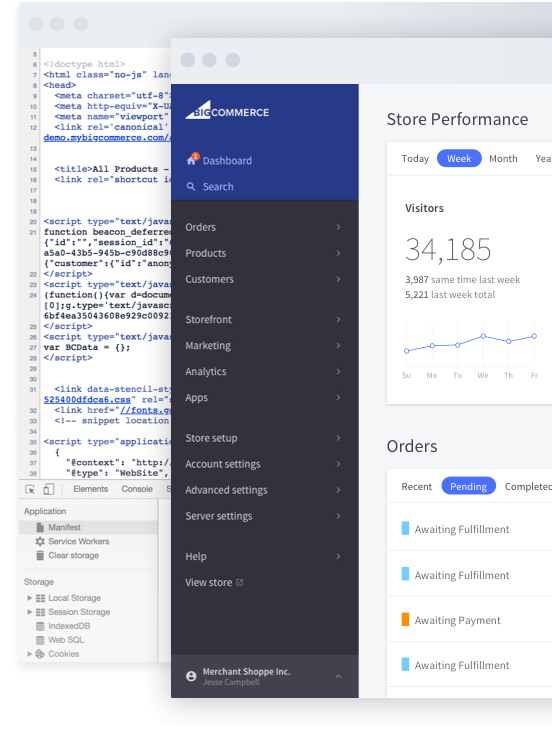Image resolution: width=552 pixels, height=746 pixels.
Task: Select the inspect element cursor icon
Action: click(30, 489)
